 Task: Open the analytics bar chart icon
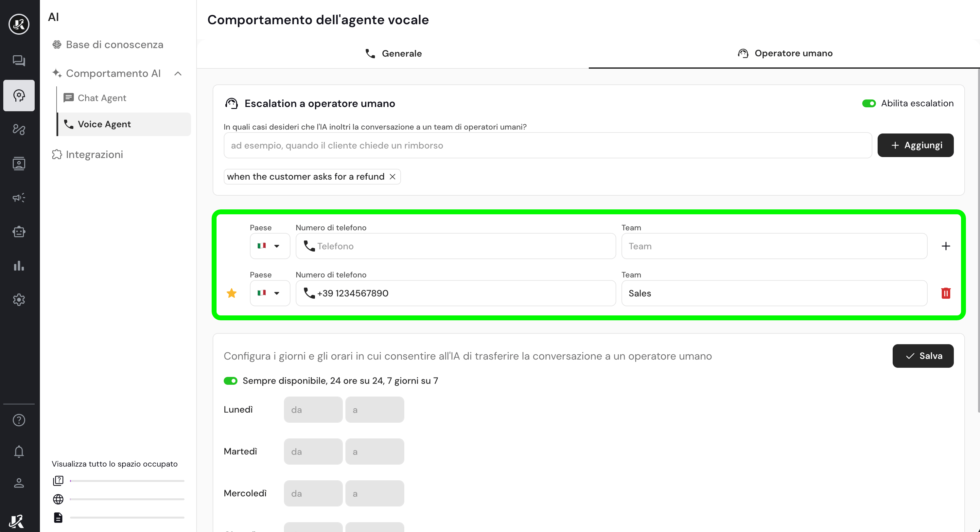pos(19,266)
